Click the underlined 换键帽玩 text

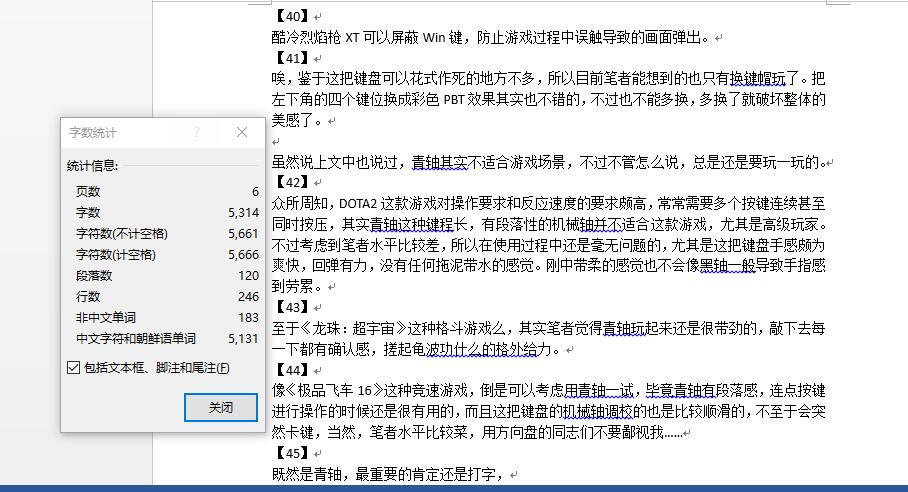[757, 79]
